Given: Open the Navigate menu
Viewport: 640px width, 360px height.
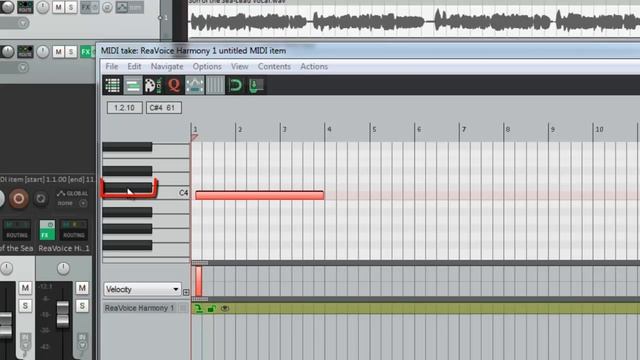Looking at the screenshot, I should [167, 67].
